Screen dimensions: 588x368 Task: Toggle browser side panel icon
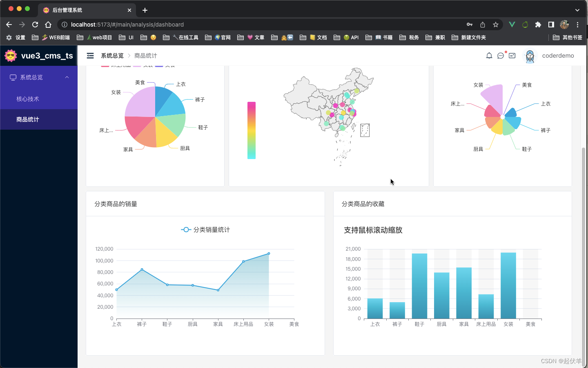[551, 25]
